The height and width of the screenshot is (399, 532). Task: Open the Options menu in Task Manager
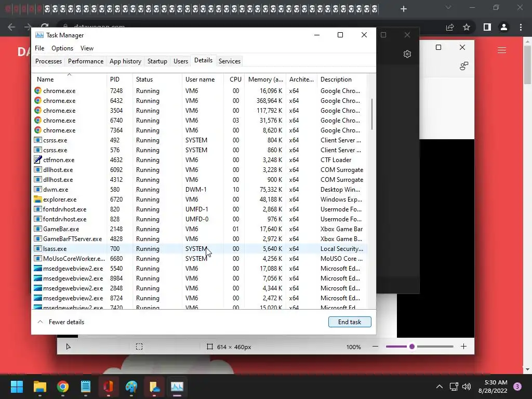pyautogui.click(x=62, y=48)
